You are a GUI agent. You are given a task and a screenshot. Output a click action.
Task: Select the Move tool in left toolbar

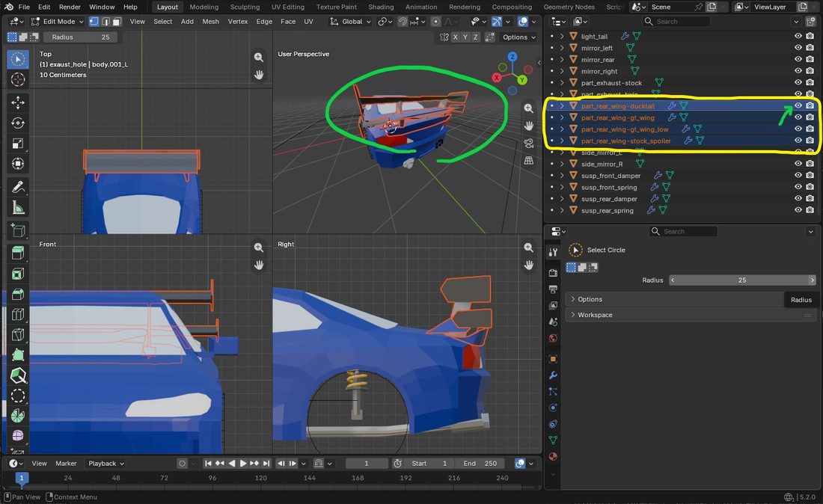18,102
